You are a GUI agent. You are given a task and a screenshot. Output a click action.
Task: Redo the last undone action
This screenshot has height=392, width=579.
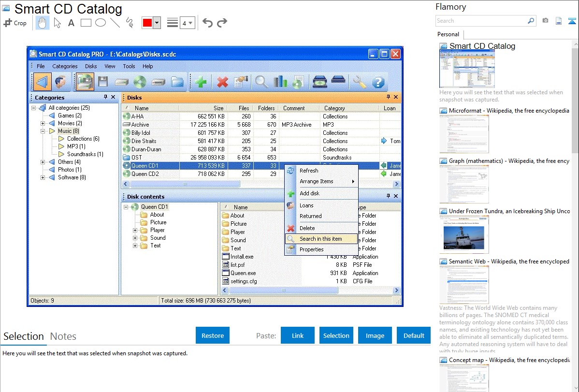[x=222, y=23]
